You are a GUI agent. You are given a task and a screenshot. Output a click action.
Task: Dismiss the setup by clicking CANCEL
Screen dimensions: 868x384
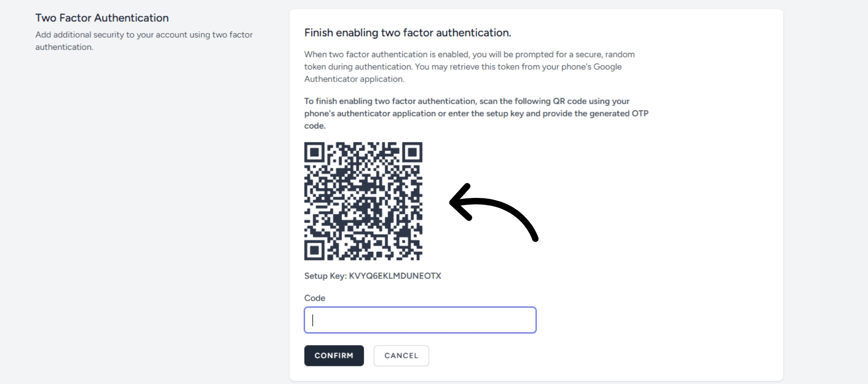click(401, 355)
